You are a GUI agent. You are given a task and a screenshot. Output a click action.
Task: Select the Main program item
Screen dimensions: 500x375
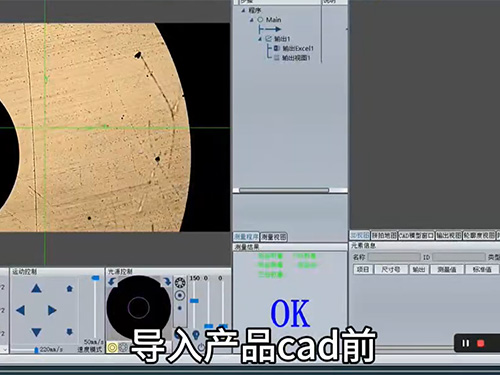[x=274, y=20]
